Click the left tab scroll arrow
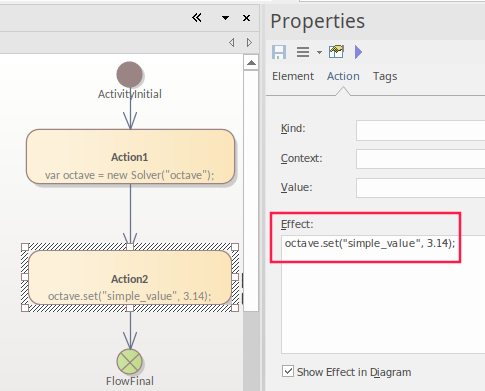485x391 pixels. pyautogui.click(x=232, y=42)
